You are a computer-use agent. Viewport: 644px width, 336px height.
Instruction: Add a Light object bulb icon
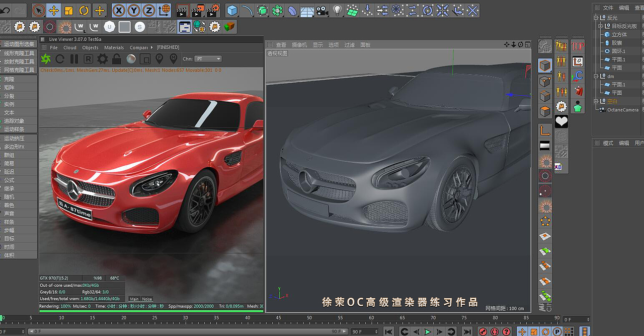(x=337, y=10)
